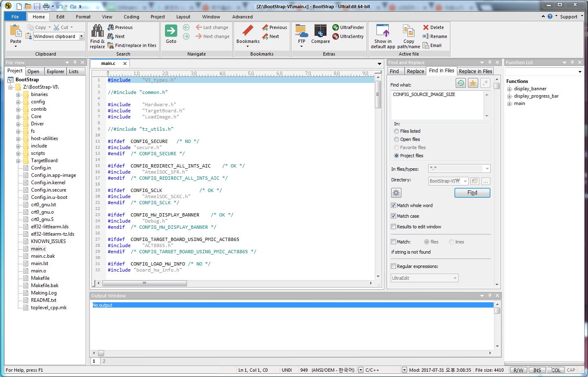This screenshot has width=588, height=377.
Task: Enable Results to edit window checkbox
Action: 394,227
